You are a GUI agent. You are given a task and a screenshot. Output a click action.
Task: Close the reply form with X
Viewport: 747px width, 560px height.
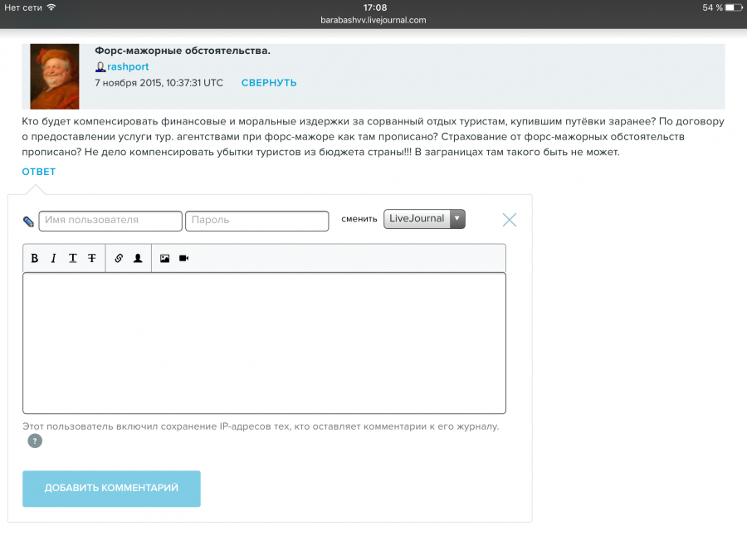pyautogui.click(x=510, y=220)
